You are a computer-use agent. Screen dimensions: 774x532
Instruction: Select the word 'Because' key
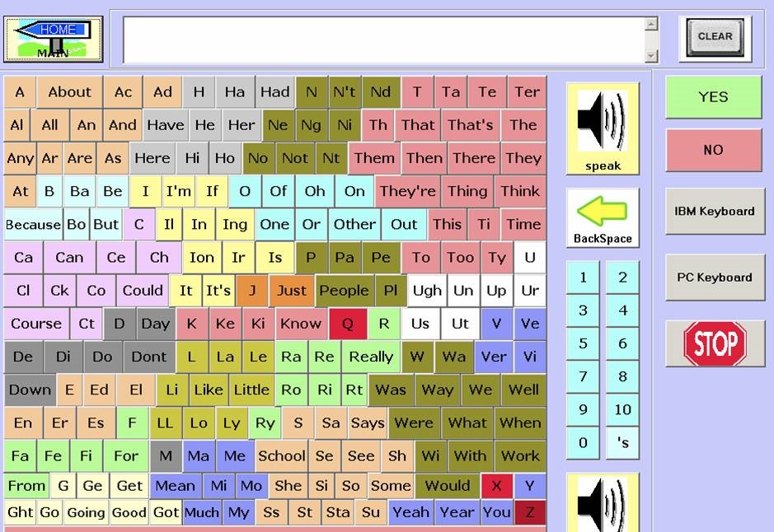click(33, 224)
